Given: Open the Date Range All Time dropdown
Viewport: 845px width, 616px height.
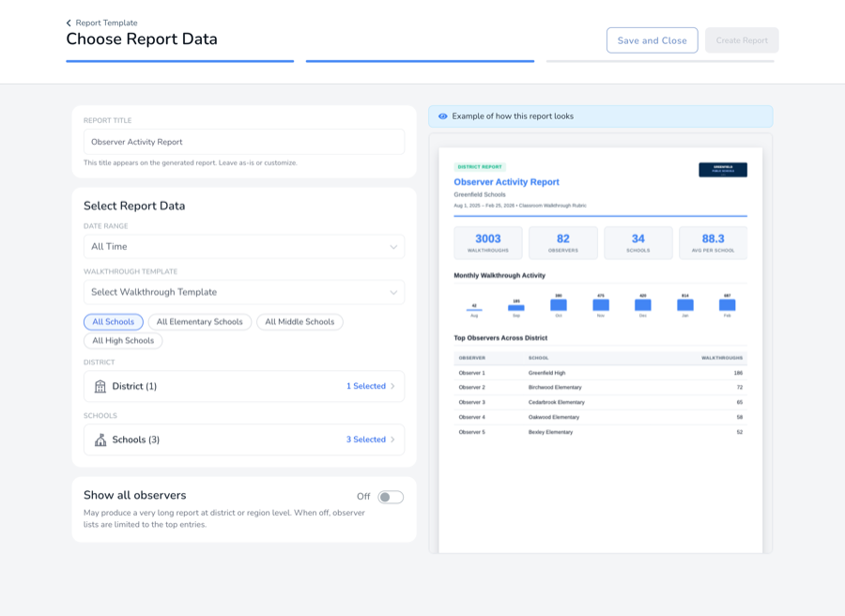Looking at the screenshot, I should (x=244, y=247).
